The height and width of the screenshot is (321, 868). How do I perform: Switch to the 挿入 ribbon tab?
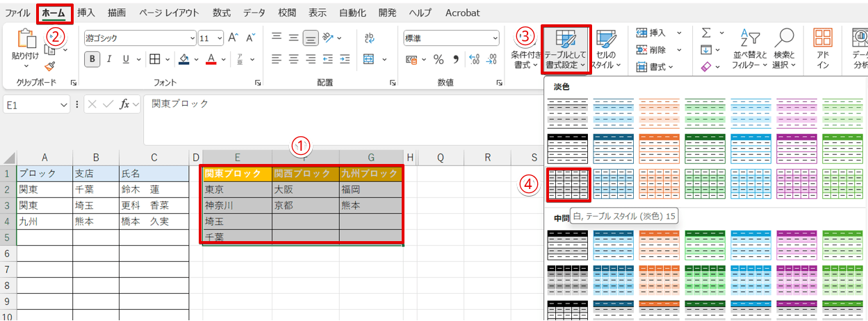click(86, 13)
